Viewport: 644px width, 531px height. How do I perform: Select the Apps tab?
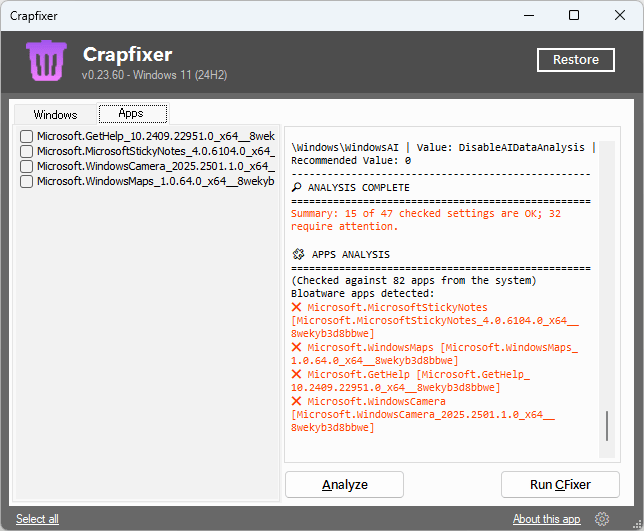click(133, 113)
